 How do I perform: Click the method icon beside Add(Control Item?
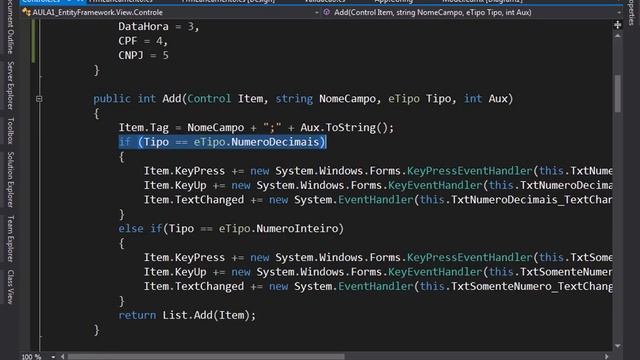pyautogui.click(x=327, y=12)
